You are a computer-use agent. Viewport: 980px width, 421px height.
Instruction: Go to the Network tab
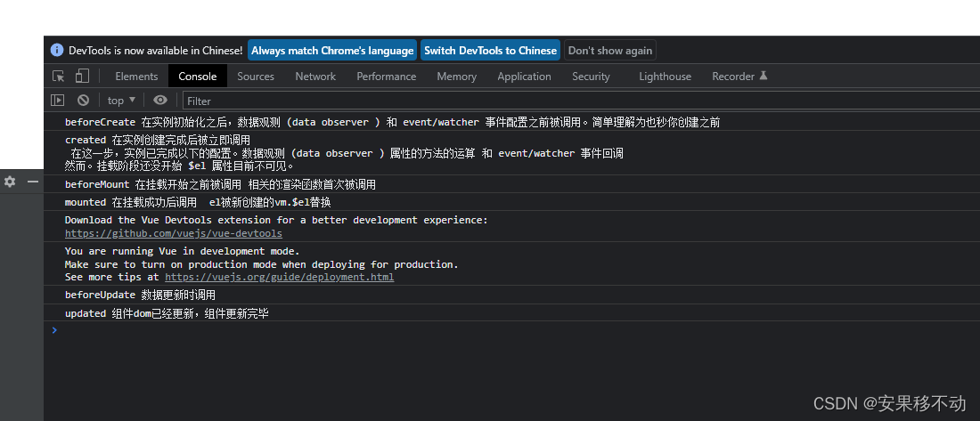click(x=315, y=77)
